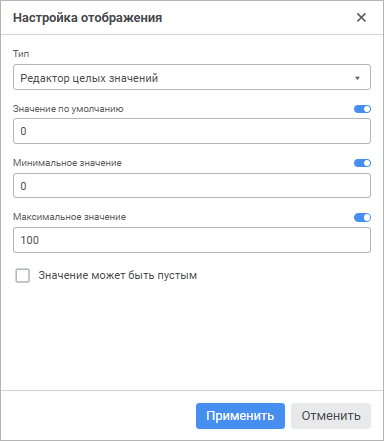The width and height of the screenshot is (384, 441).
Task: Select the maximum value field containing 100
Action: (x=192, y=240)
